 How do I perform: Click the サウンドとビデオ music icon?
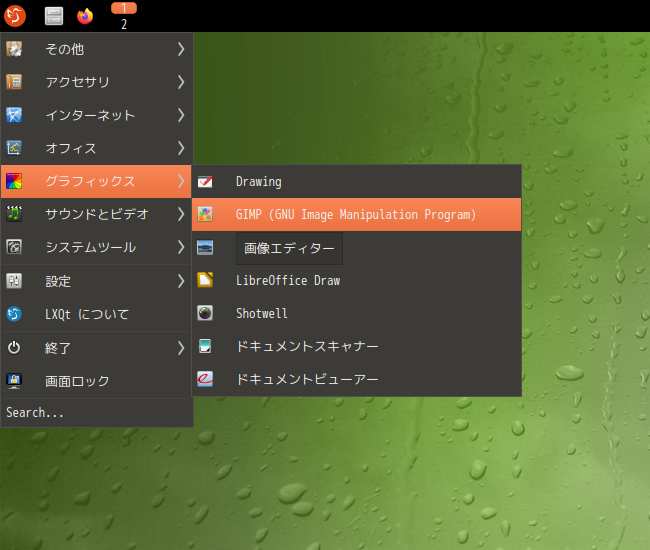point(14,214)
